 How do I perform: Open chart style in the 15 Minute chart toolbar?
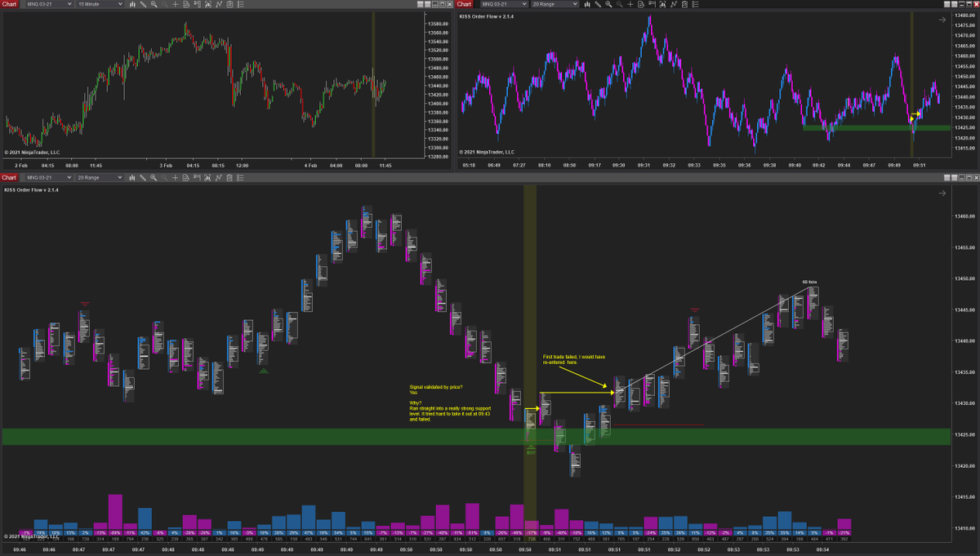[132, 4]
